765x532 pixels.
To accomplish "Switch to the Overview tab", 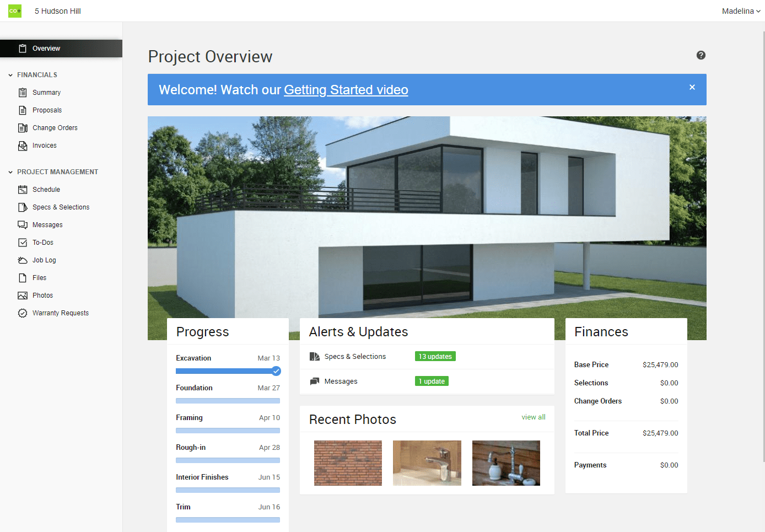I will click(47, 48).
